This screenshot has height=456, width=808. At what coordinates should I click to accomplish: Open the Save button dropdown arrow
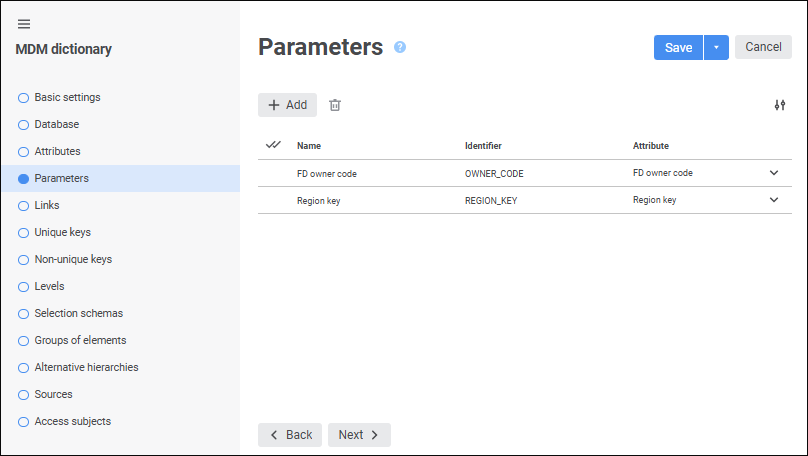716,48
